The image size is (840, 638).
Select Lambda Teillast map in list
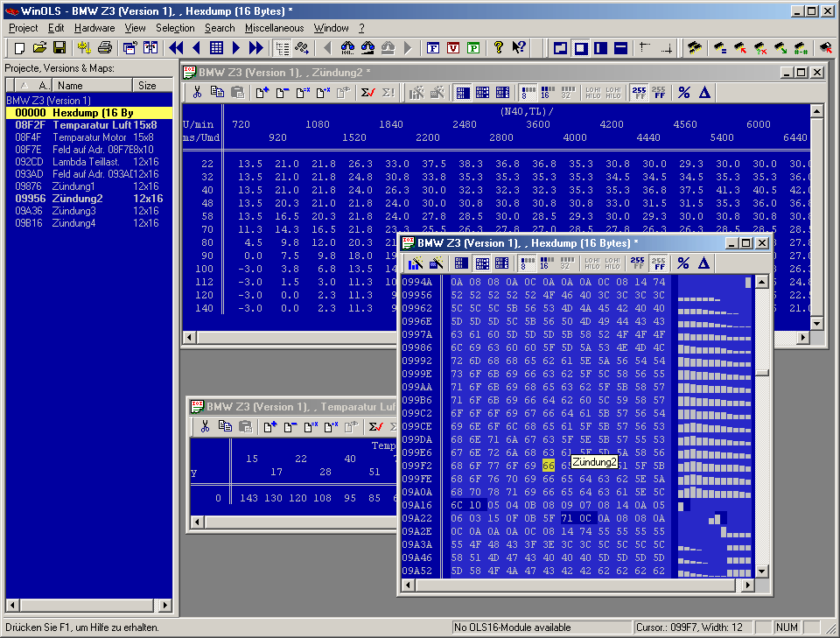click(x=86, y=162)
